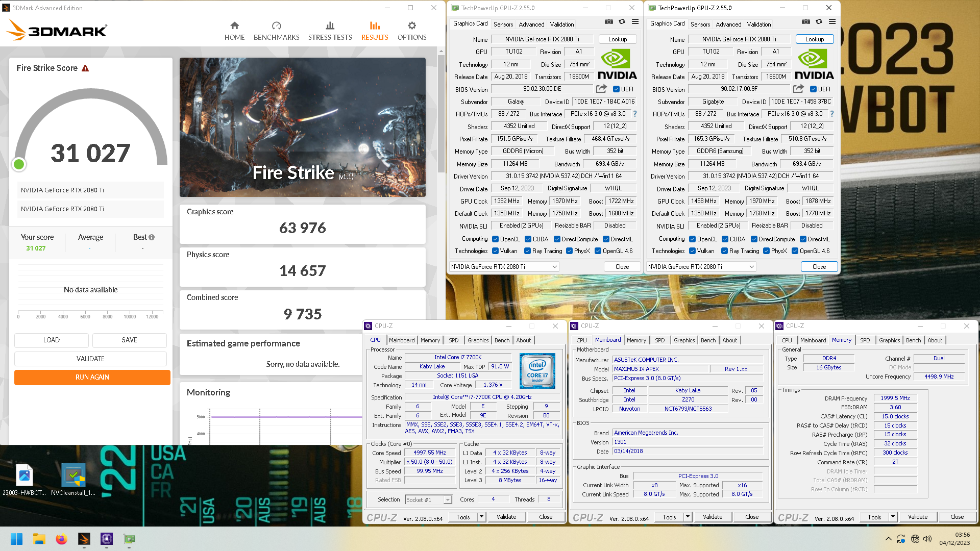
Task: Toggle OpenGL 4.6 checkbox in right GPU-Z
Action: coord(795,251)
